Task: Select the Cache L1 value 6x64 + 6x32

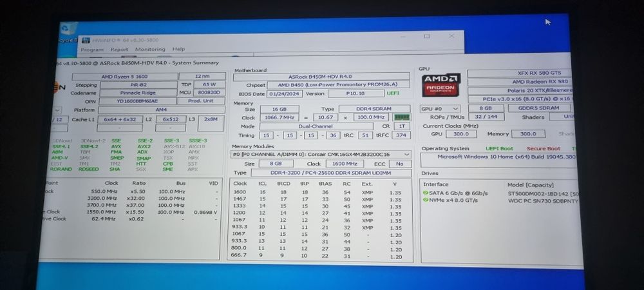Action: coord(120,119)
